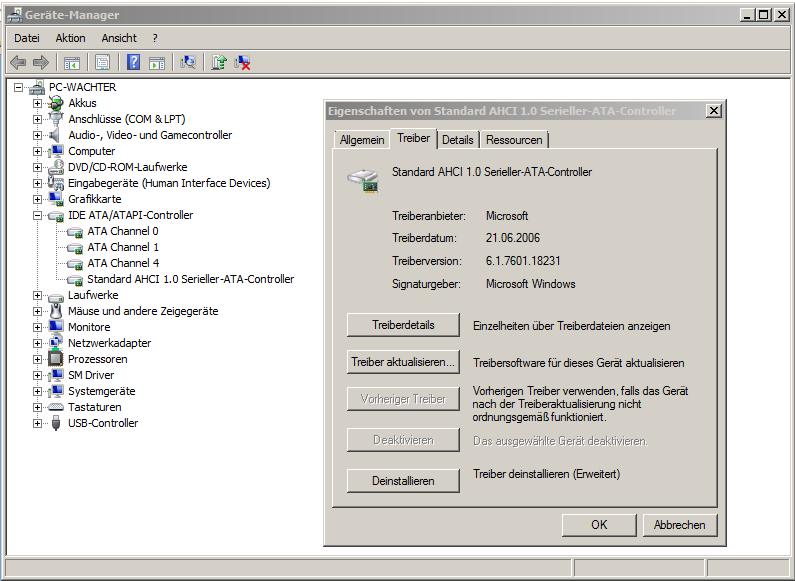Confirm the dialog with OK
795x581 pixels.
tap(599, 525)
